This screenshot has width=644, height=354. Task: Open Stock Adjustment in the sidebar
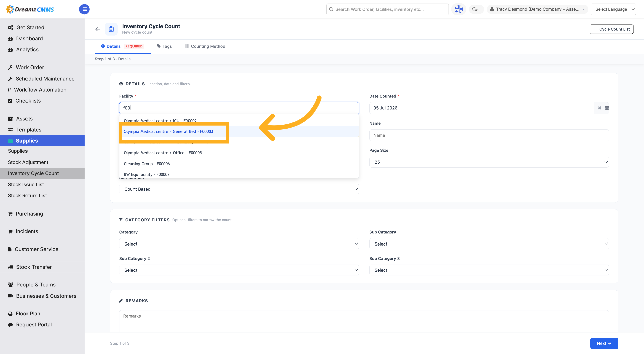(28, 162)
